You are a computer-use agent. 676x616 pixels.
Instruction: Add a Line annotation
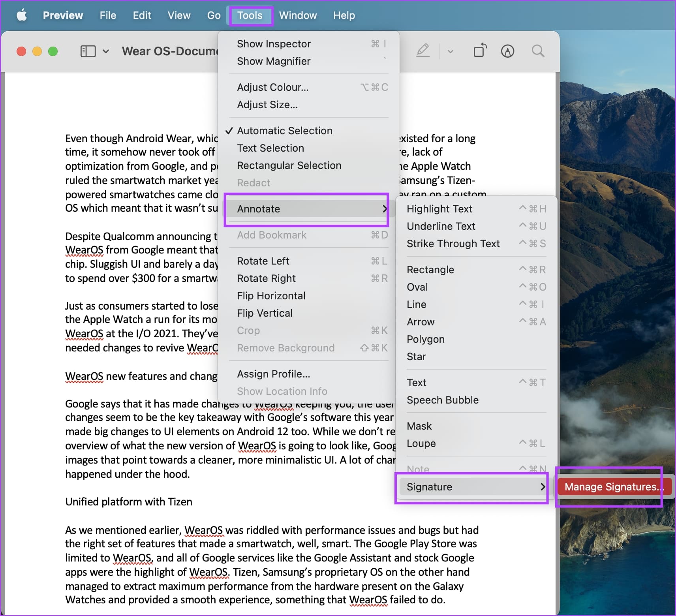476,304
